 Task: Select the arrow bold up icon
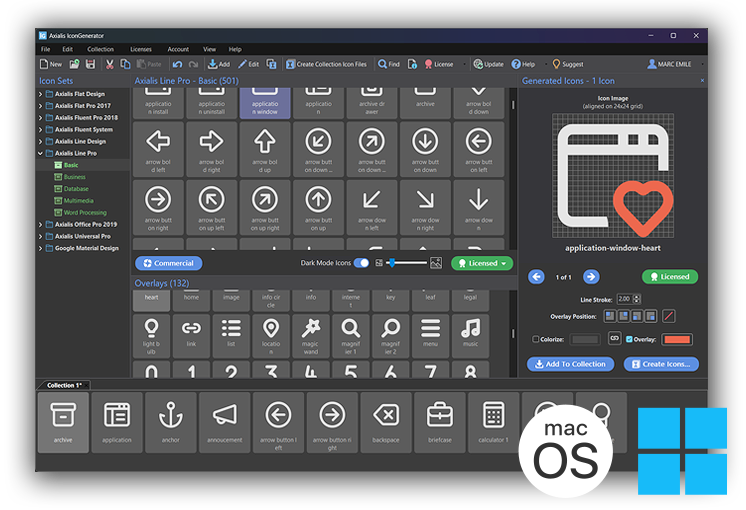click(265, 149)
